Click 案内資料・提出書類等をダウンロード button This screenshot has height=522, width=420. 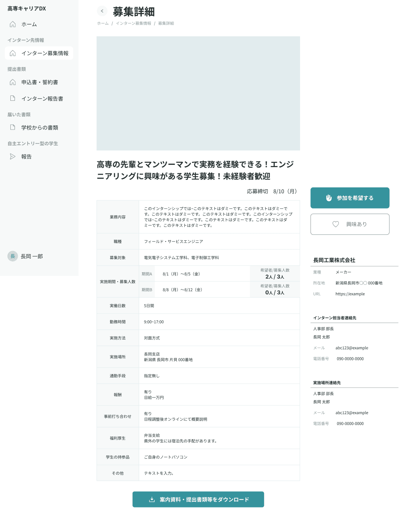point(198,499)
